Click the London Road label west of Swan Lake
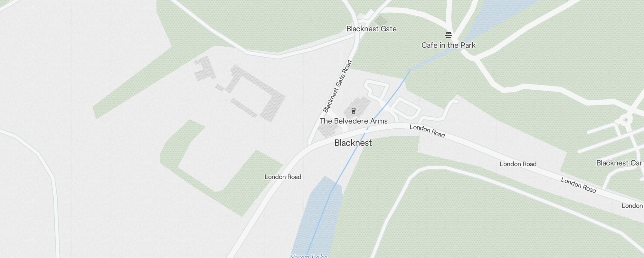This screenshot has width=644, height=258. click(283, 177)
